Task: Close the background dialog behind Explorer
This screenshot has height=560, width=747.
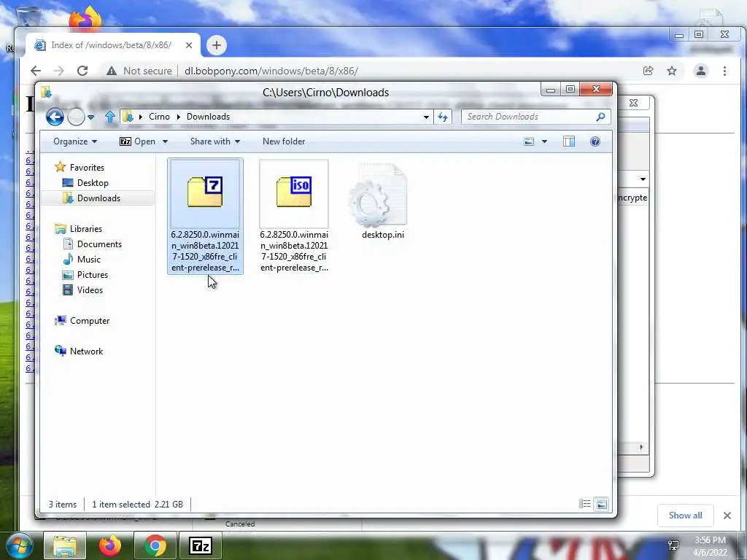Action: pyautogui.click(x=633, y=103)
